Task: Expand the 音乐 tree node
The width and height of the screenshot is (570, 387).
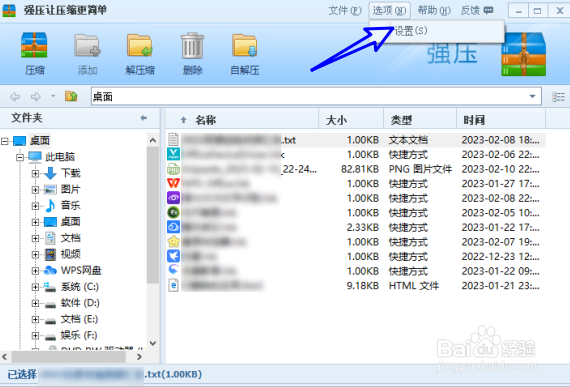Action: pos(35,206)
